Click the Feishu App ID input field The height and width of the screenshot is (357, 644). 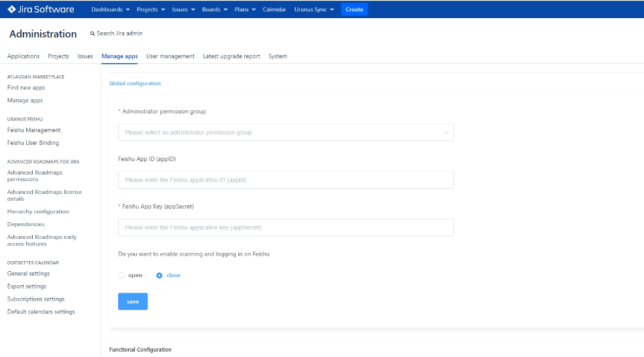click(x=286, y=180)
